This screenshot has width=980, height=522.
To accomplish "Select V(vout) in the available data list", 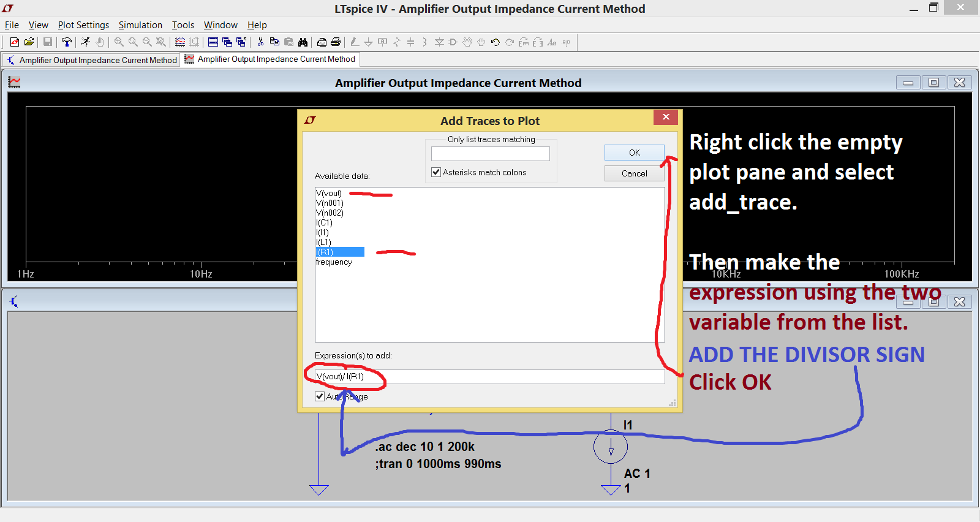I will pyautogui.click(x=329, y=193).
